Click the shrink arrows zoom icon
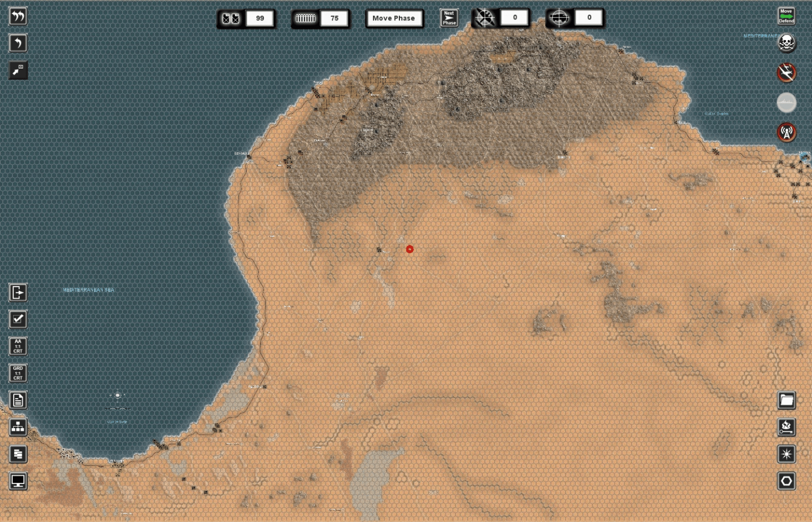This screenshot has height=522, width=812. pos(18,71)
